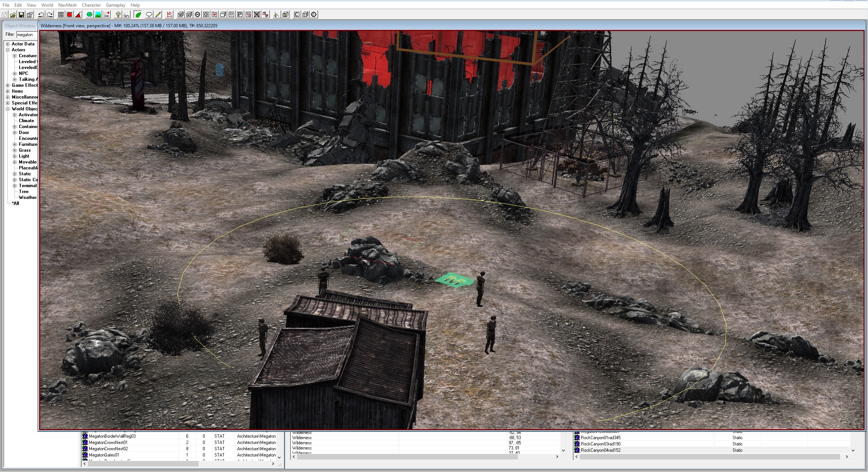Open world globe icon in toolbar
Image resolution: width=868 pixels, height=472 pixels.
[89, 15]
